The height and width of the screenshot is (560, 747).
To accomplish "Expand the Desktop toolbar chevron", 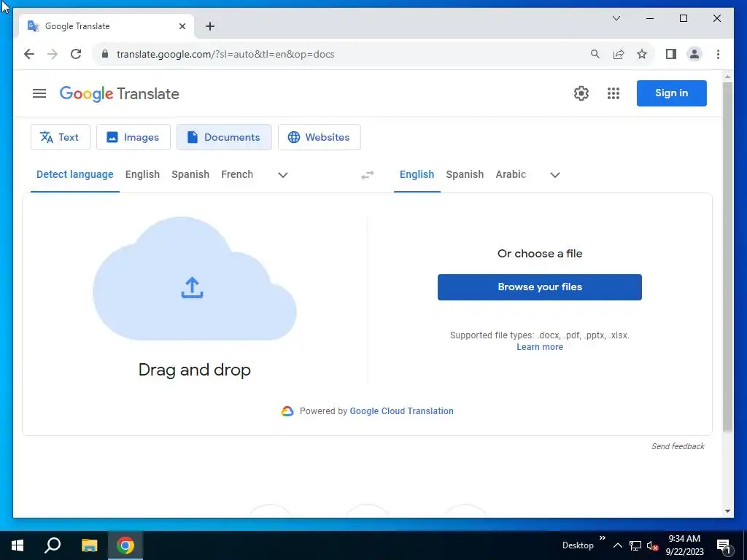I will point(602,537).
